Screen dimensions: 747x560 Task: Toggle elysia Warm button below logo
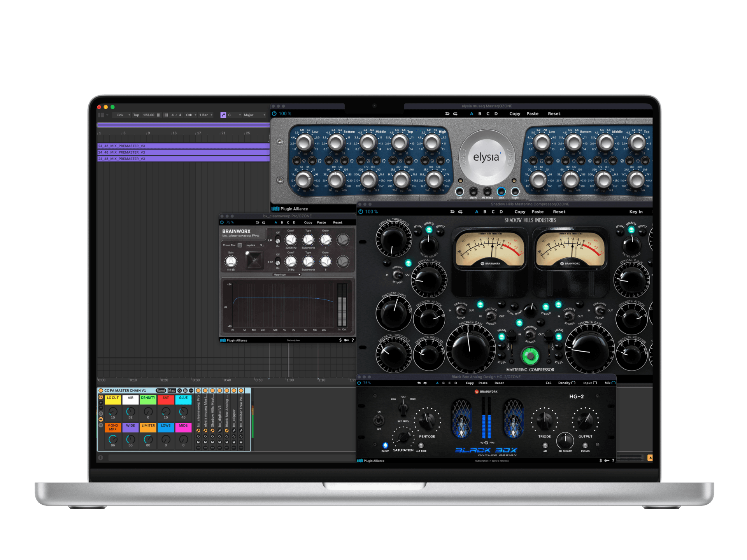point(473,191)
